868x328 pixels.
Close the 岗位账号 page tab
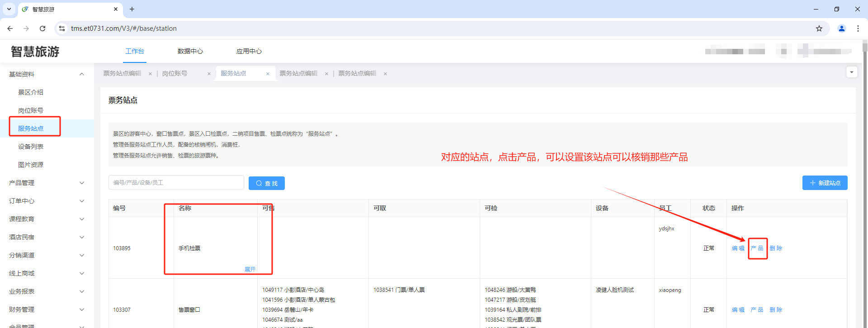tap(209, 74)
